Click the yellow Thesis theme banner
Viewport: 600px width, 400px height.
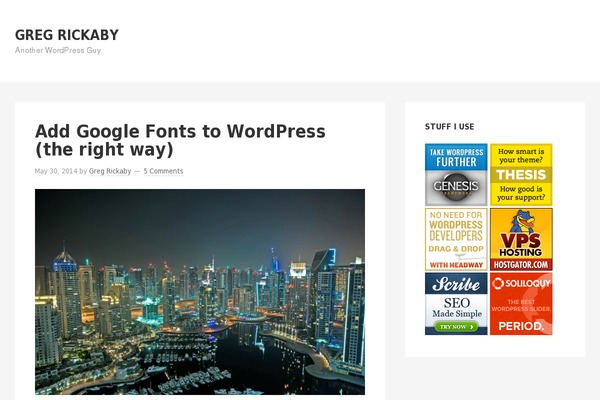521,175
